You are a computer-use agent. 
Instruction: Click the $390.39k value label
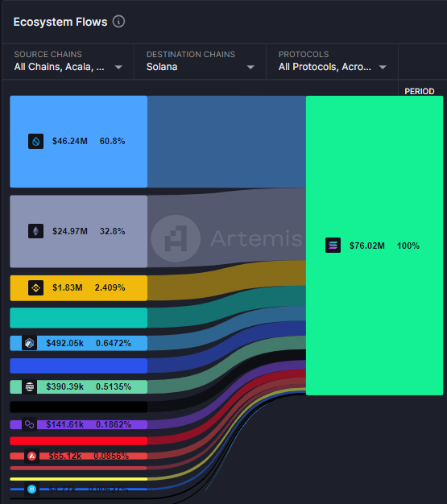coord(64,386)
